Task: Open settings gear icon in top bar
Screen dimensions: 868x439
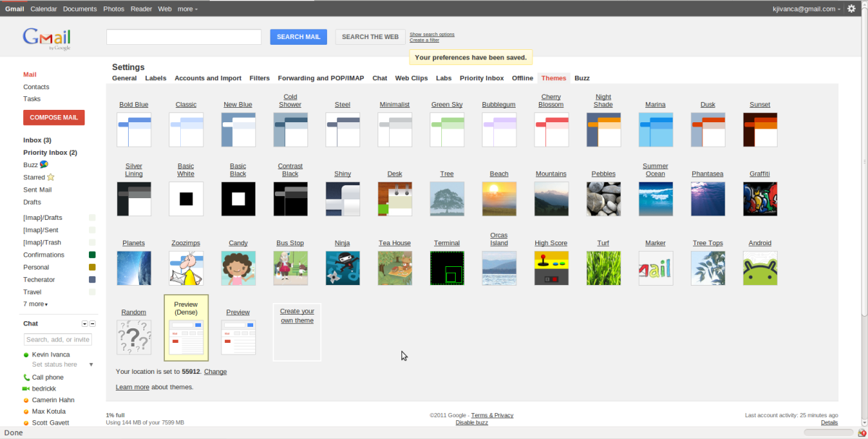Action: (x=851, y=9)
